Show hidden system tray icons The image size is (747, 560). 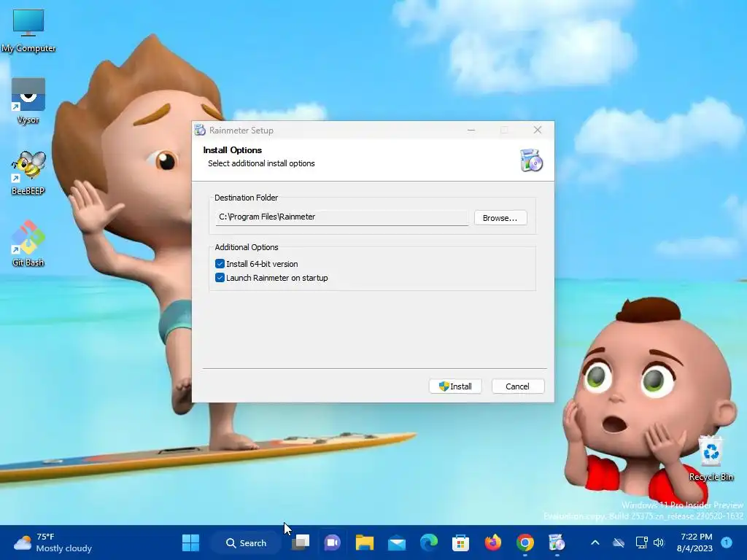595,542
